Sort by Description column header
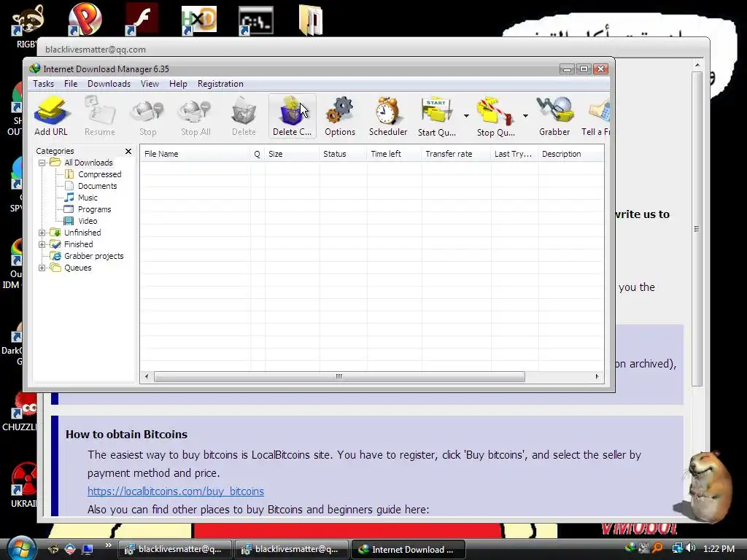Screen dimensions: 747x560 click(571, 154)
